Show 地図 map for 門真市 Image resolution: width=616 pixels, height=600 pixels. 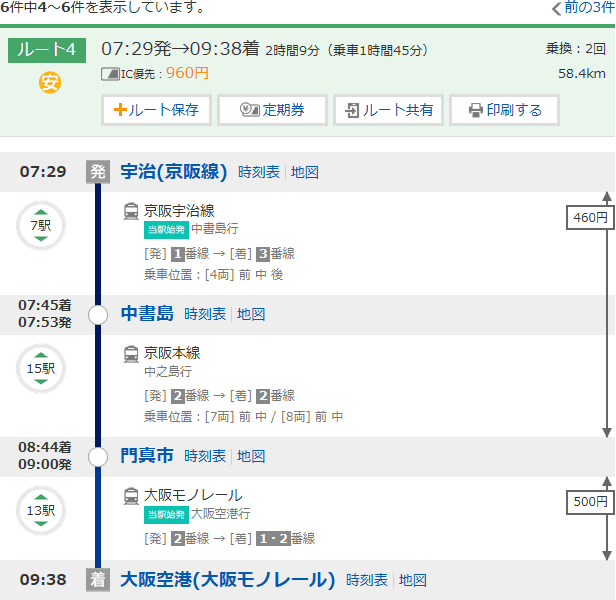pyautogui.click(x=251, y=456)
